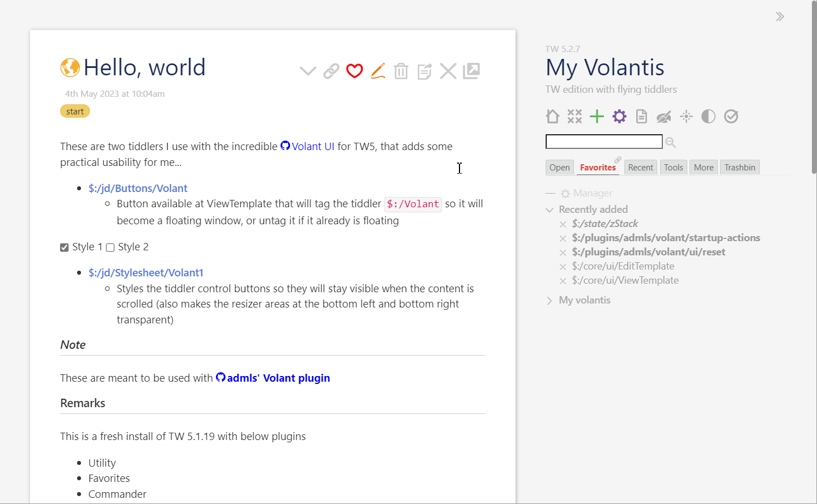Open $:/core/ui/EditTemplate from favorites
Image resolution: width=817 pixels, height=504 pixels.
(x=623, y=266)
